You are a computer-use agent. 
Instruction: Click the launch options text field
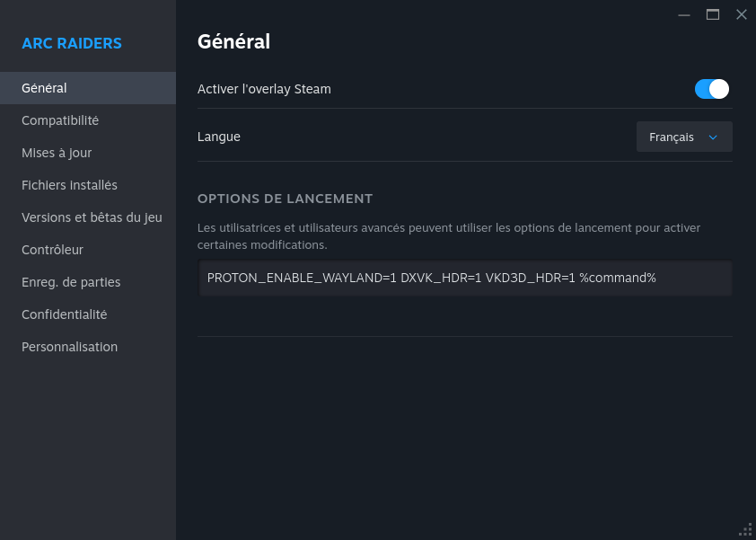point(465,278)
